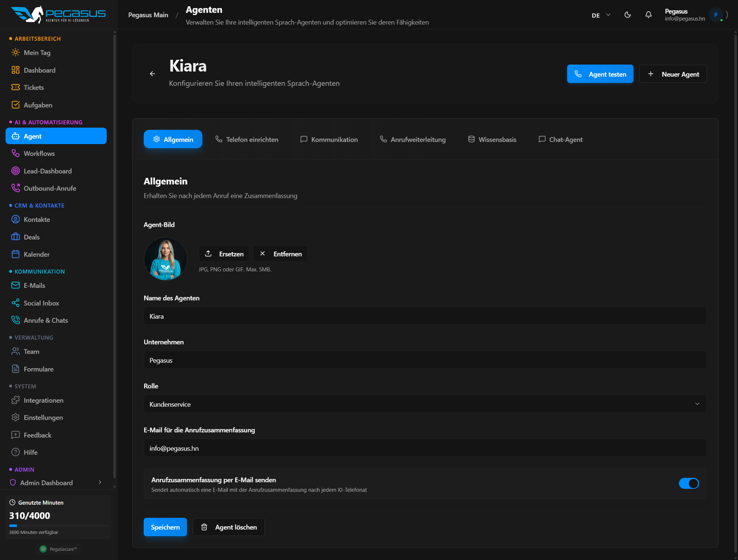Screen dimensions: 738x560
Task: Switch to the Wissensbasis tab
Action: tap(492, 139)
